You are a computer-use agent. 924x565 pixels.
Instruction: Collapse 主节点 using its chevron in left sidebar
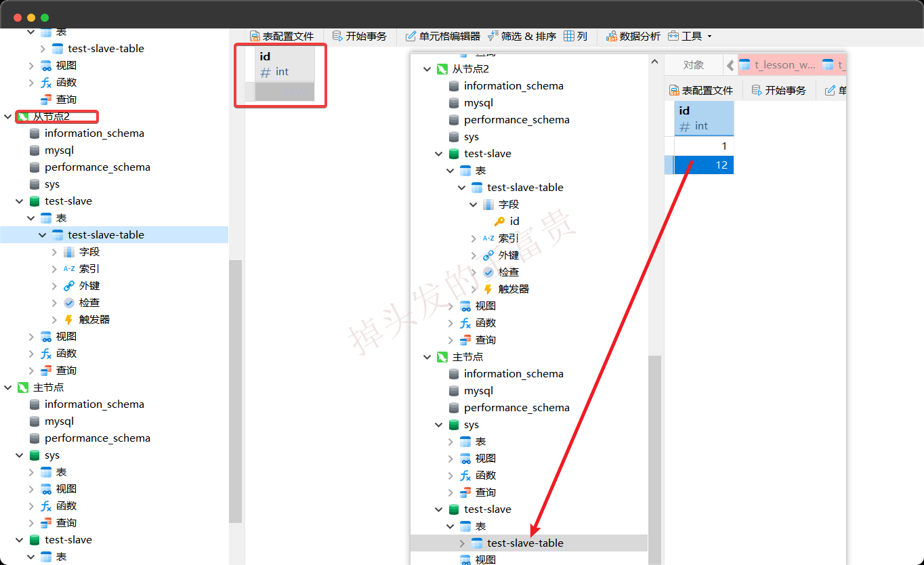point(8,388)
